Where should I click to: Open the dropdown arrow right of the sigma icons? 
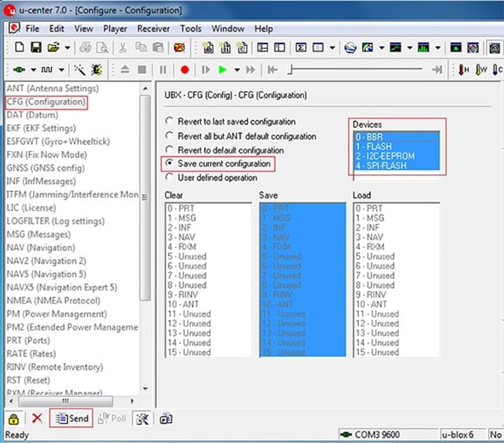click(332, 48)
